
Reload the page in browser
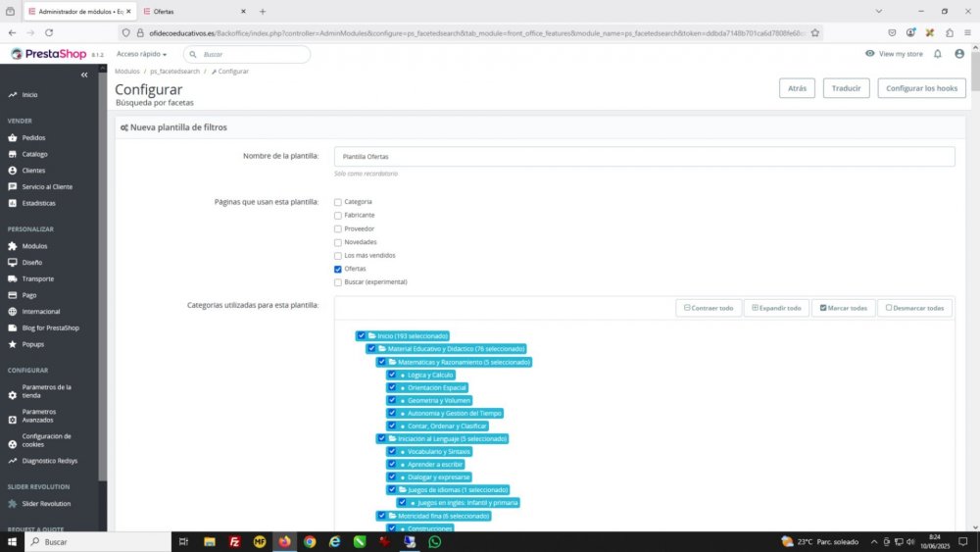click(x=49, y=32)
